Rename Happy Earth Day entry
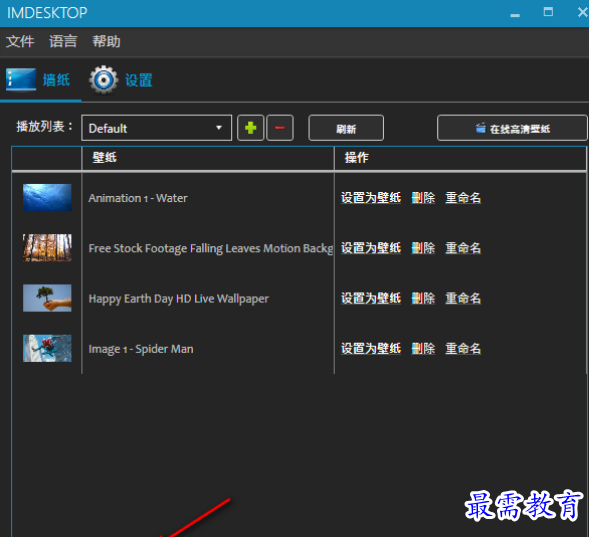Screen dimensions: 589x537 coord(463,298)
